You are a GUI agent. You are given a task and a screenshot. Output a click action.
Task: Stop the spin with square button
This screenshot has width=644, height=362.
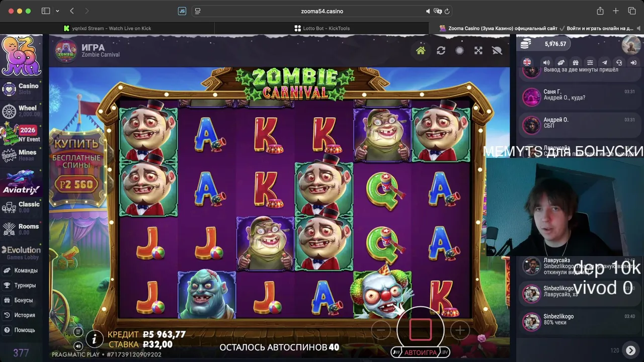tap(420, 330)
